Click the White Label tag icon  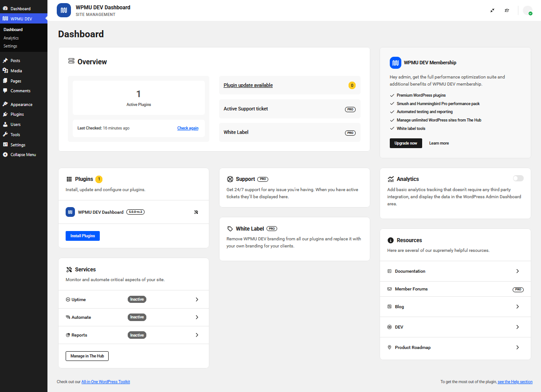(230, 229)
